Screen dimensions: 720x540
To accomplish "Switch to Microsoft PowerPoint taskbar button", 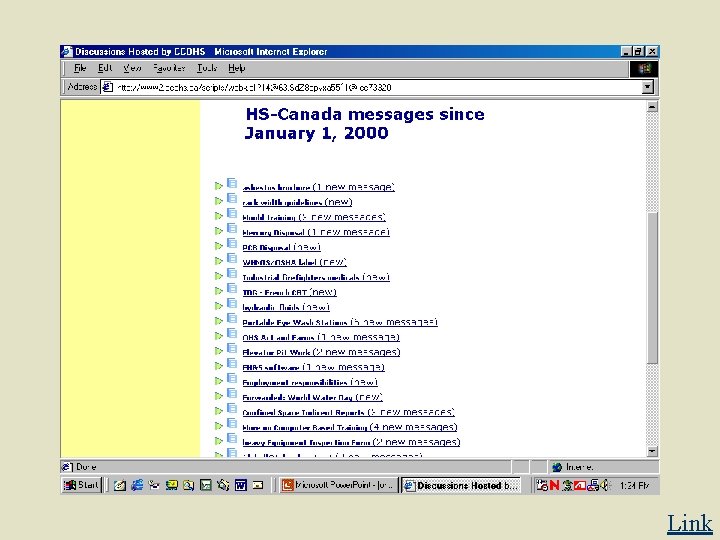I will click(x=338, y=485).
